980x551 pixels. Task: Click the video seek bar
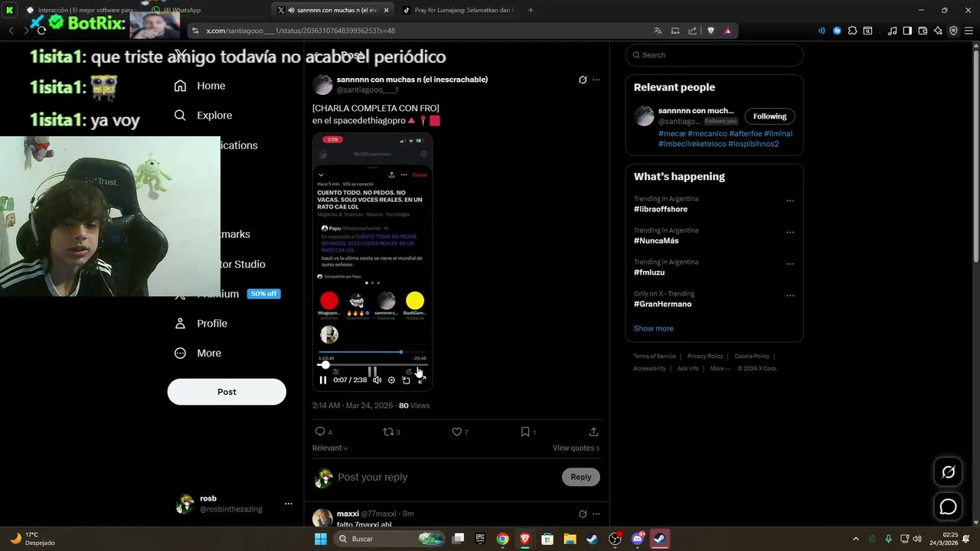tap(373, 365)
